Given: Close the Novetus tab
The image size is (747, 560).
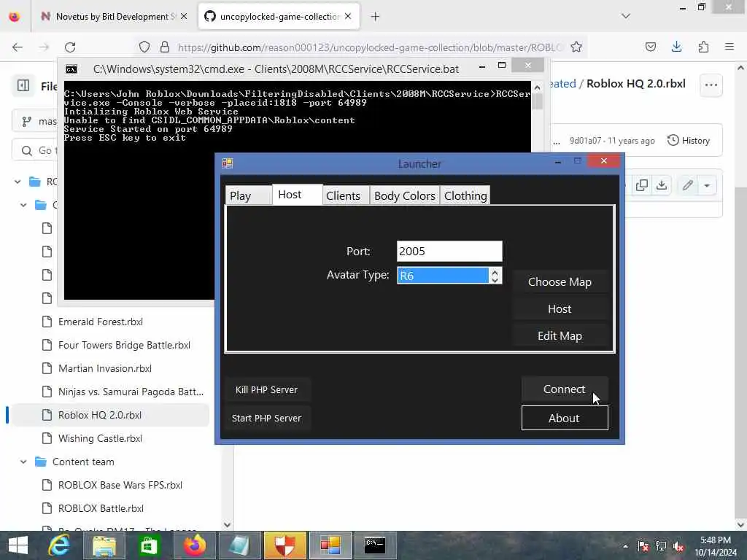Looking at the screenshot, I should pyautogui.click(x=184, y=16).
